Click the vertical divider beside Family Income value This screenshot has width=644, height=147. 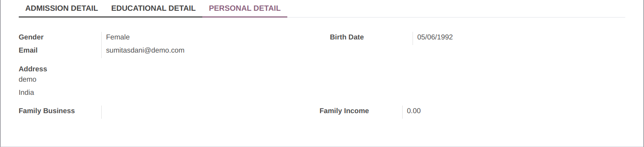tap(402, 112)
